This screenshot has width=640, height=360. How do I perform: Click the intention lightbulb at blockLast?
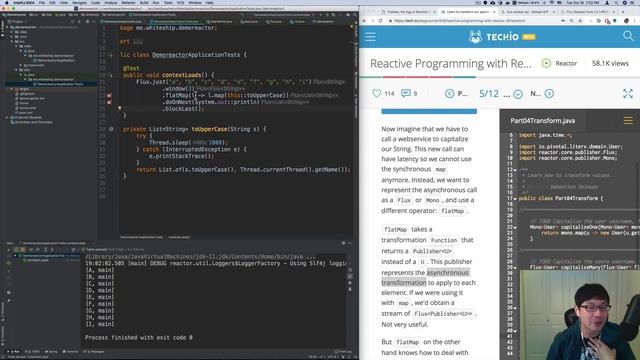point(120,108)
